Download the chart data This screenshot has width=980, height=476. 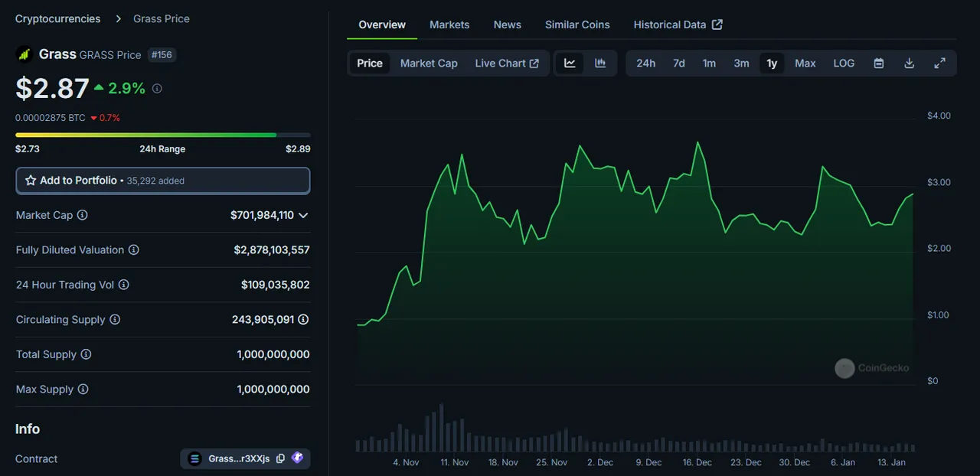click(x=910, y=64)
